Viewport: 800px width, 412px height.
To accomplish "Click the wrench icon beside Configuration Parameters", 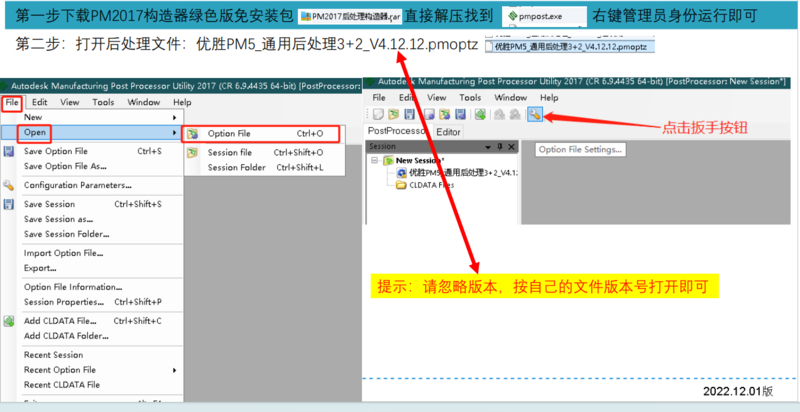I will pos(9,185).
